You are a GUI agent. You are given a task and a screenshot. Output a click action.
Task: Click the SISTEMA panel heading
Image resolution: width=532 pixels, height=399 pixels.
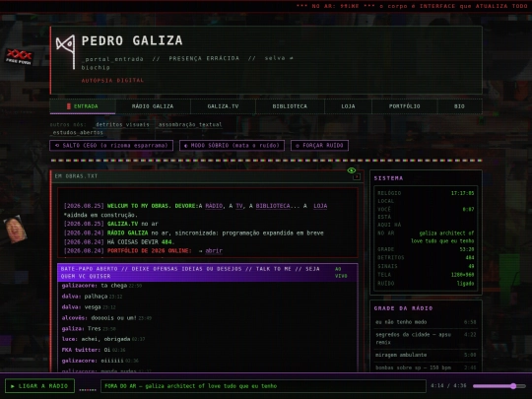388,178
